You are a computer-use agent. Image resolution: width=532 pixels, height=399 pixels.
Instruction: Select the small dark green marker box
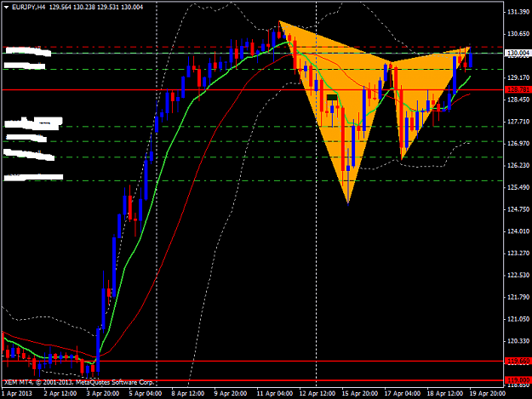tap(332, 98)
